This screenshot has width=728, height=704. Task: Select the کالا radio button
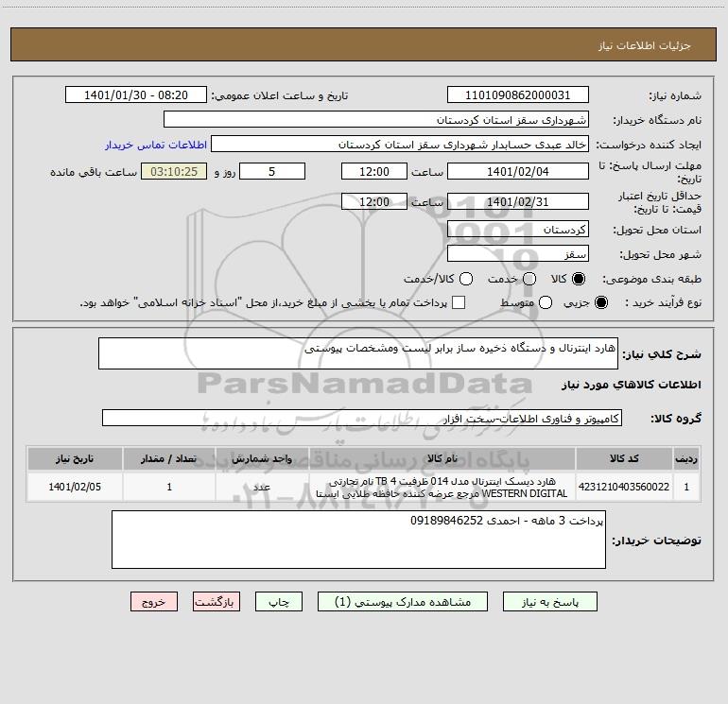579,279
